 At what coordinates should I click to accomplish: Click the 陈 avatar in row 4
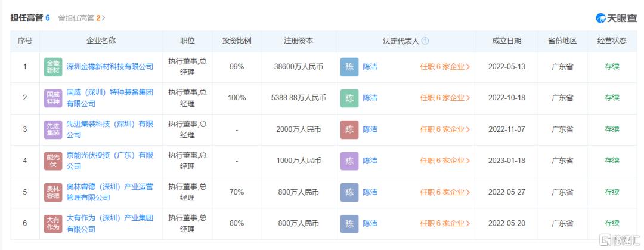click(x=349, y=161)
